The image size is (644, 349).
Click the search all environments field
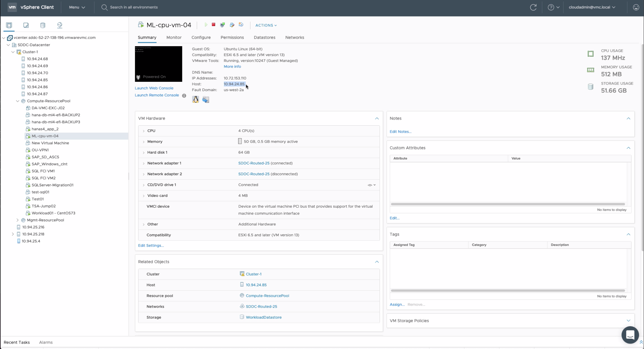(x=134, y=7)
